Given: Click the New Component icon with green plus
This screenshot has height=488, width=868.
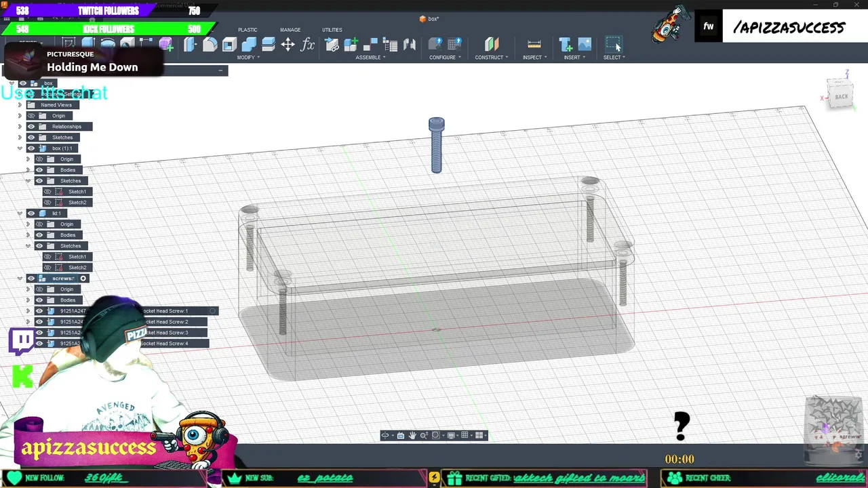Looking at the screenshot, I should [351, 45].
